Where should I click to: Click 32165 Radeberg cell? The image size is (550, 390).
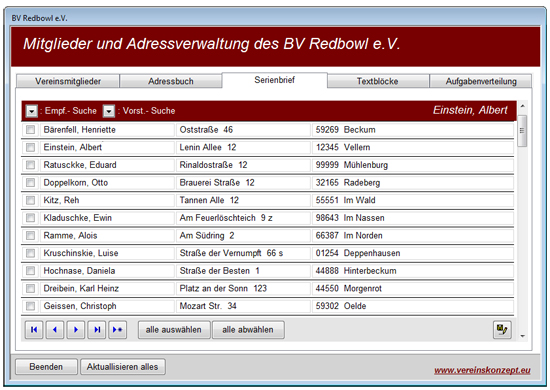click(413, 183)
